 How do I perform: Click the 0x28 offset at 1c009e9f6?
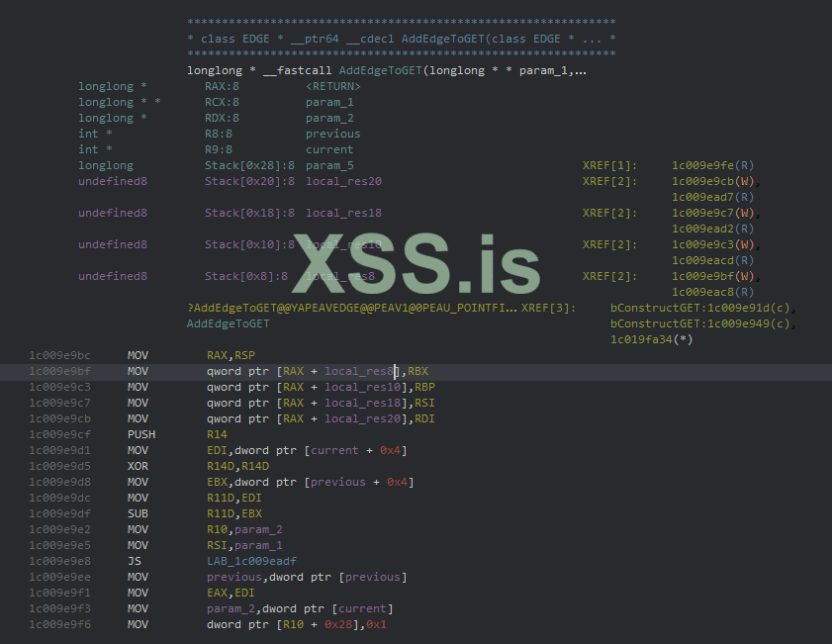[338, 625]
